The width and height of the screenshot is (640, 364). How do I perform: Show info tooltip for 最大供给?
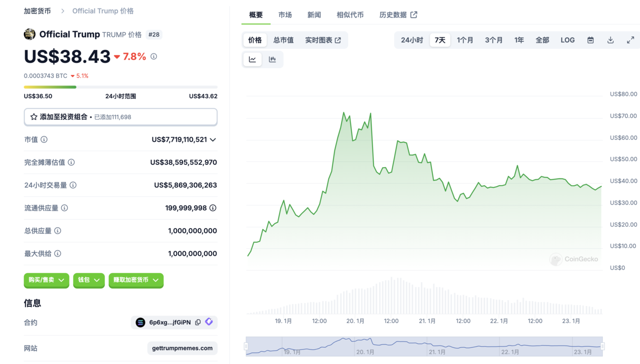[57, 254]
